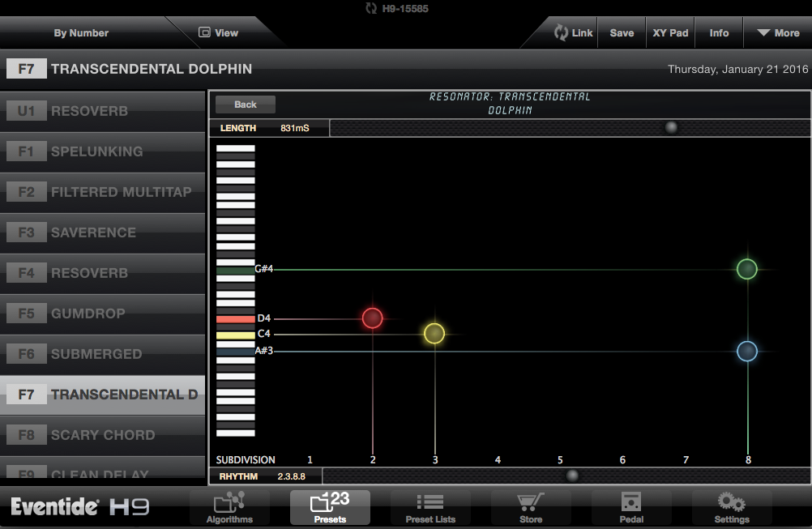This screenshot has width=812, height=529.
Task: Load the F5 GUMDROP preset
Action: click(102, 314)
